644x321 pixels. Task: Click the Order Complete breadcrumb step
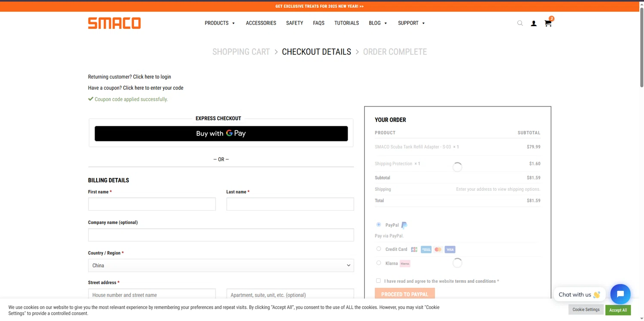click(395, 52)
